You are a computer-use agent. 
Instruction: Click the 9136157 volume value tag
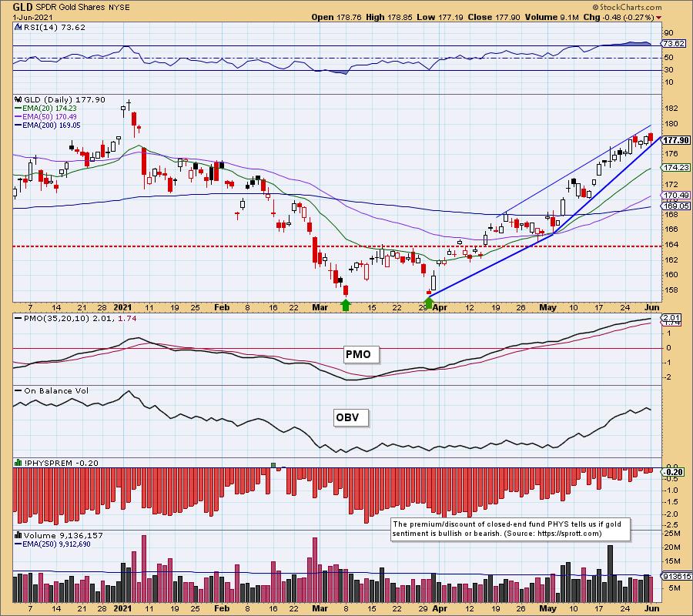tap(676, 576)
